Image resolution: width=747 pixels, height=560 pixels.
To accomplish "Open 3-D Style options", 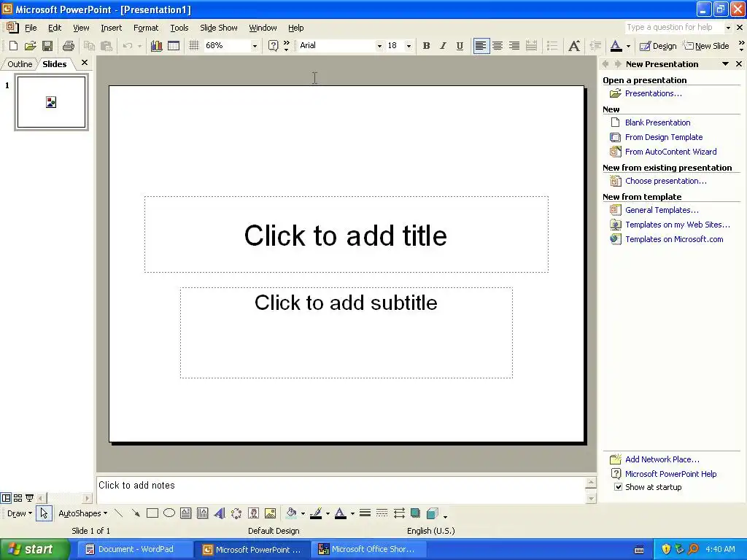I will click(432, 513).
